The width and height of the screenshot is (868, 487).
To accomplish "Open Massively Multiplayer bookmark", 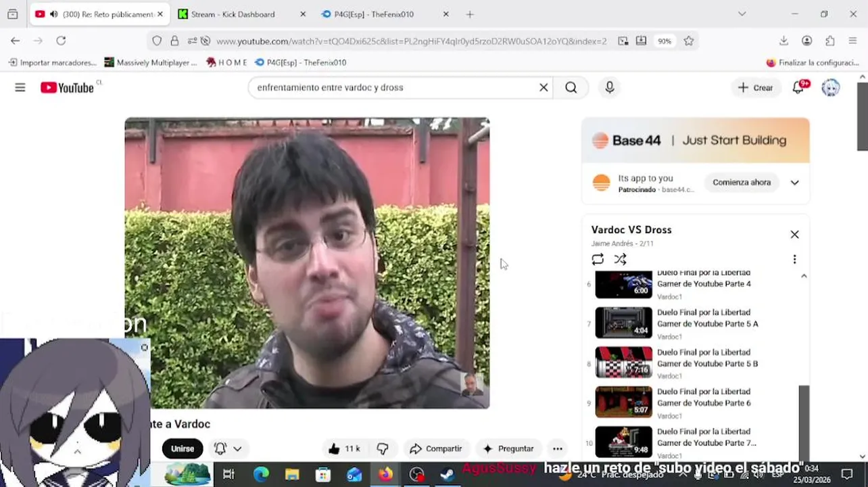I will pos(151,62).
